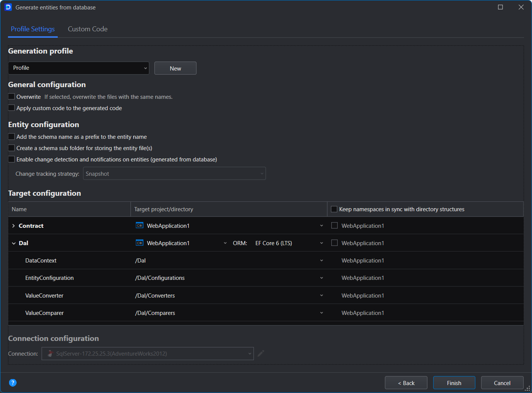Enable the Overwrite checkbox

click(11, 96)
